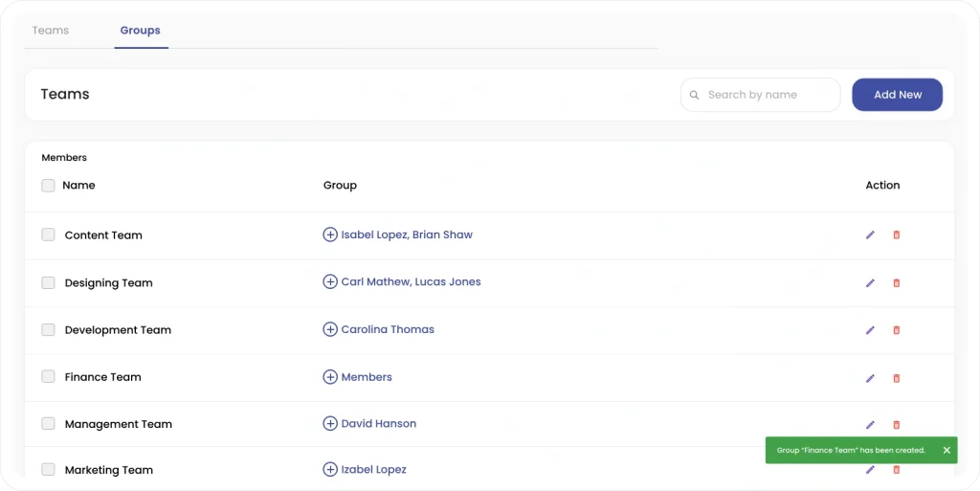
Task: Open Isabel Lopez, Brian Shaw members link
Action: point(407,234)
